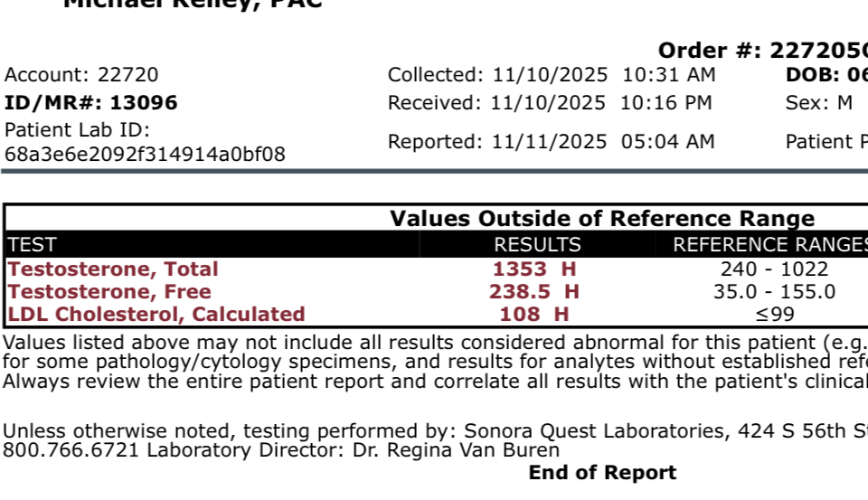Click the Reported date and time line
The width and height of the screenshot is (868, 500).
[x=552, y=141]
